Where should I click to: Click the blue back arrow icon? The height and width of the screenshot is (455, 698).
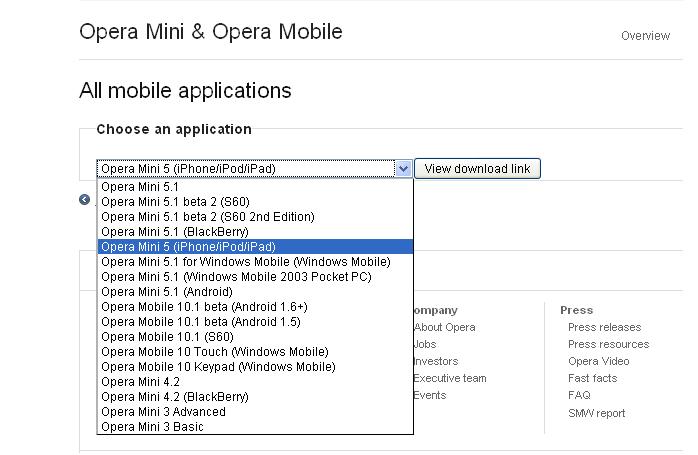click(x=85, y=199)
